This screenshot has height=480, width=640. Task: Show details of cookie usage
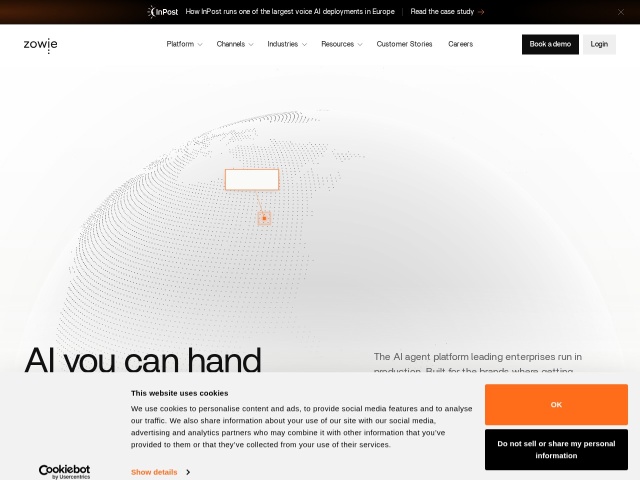pyautogui.click(x=154, y=472)
